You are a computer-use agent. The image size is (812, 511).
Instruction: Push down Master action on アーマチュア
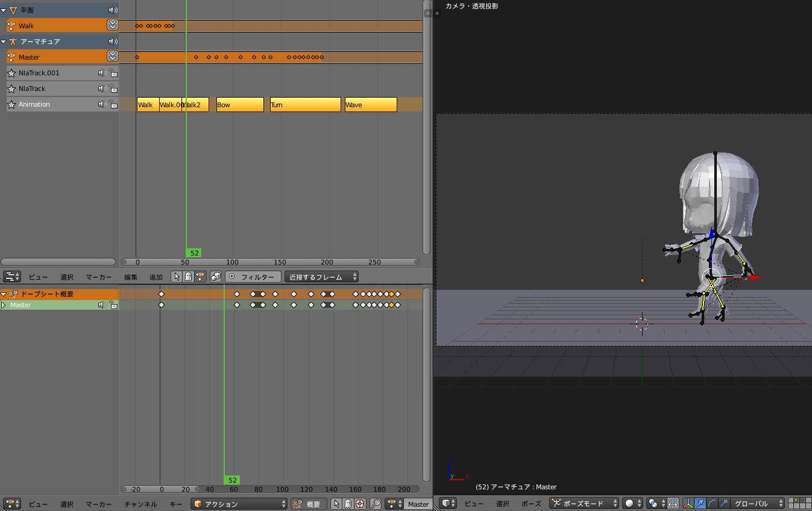click(x=113, y=57)
